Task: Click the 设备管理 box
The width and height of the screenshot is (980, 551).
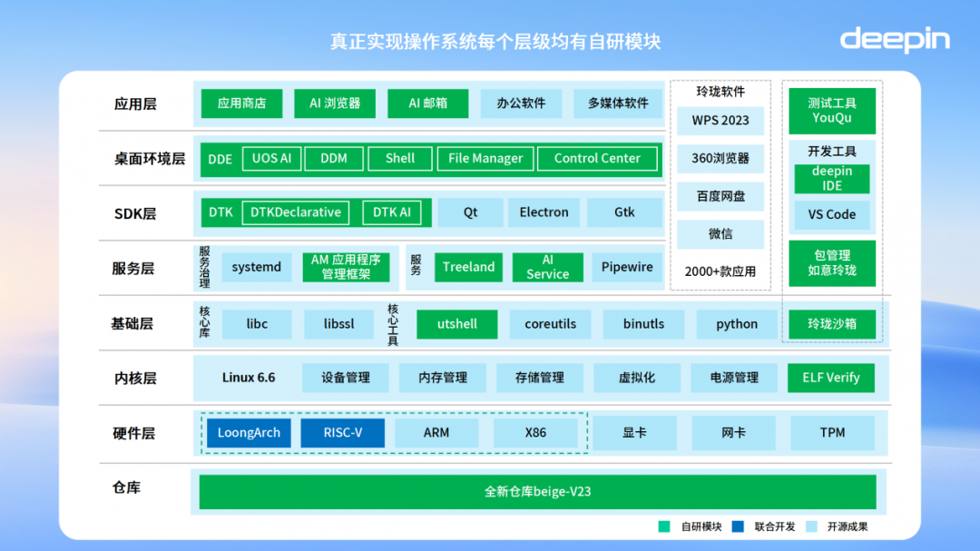Action: (346, 378)
